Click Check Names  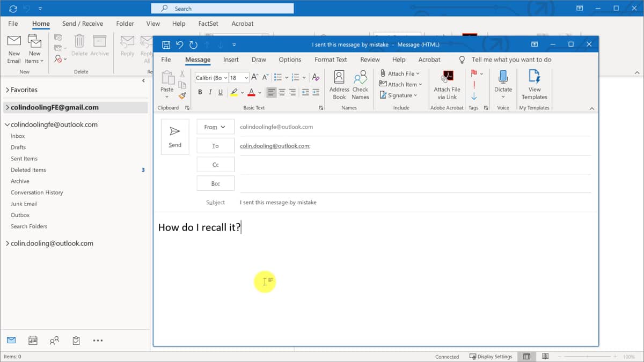(360, 85)
